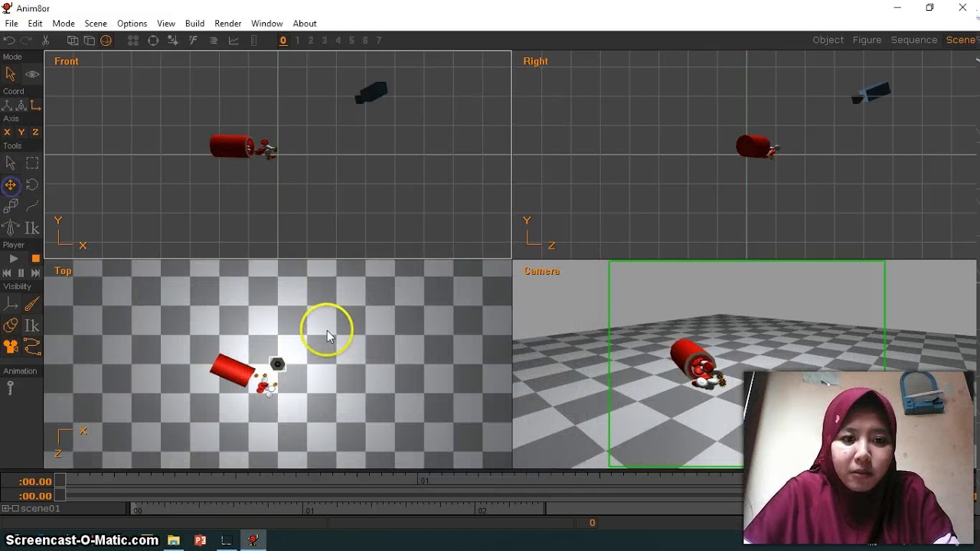Click the scissors Cut icon
The height and width of the screenshot is (551, 980).
click(45, 41)
